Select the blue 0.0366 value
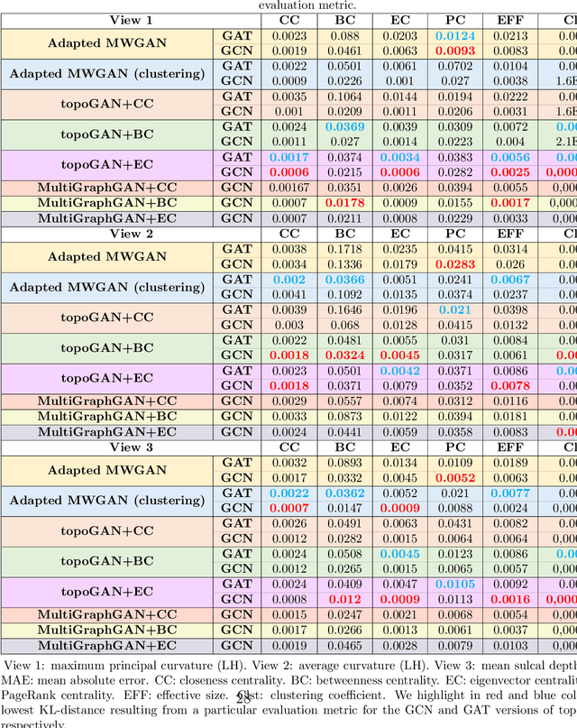The height and width of the screenshot is (728, 577). [344, 280]
